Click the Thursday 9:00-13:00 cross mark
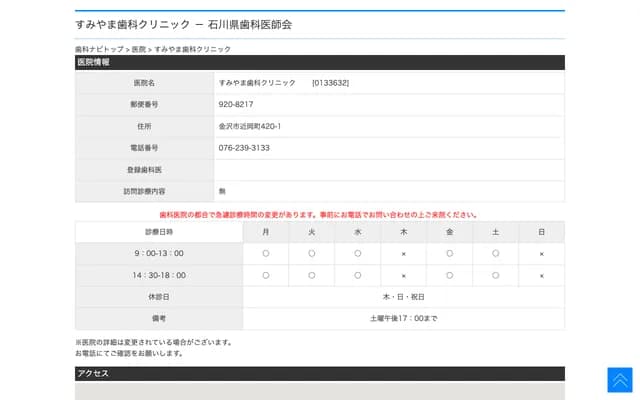The image size is (640, 400). [403, 253]
